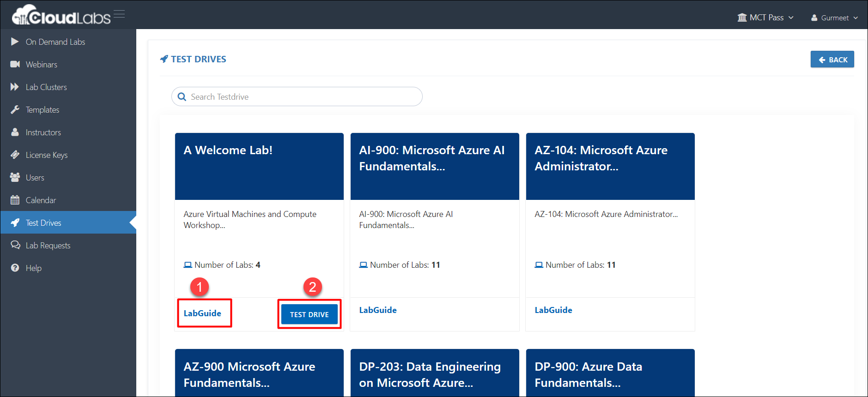Click the Search Testdrive input field
The image size is (868, 397).
(x=297, y=96)
